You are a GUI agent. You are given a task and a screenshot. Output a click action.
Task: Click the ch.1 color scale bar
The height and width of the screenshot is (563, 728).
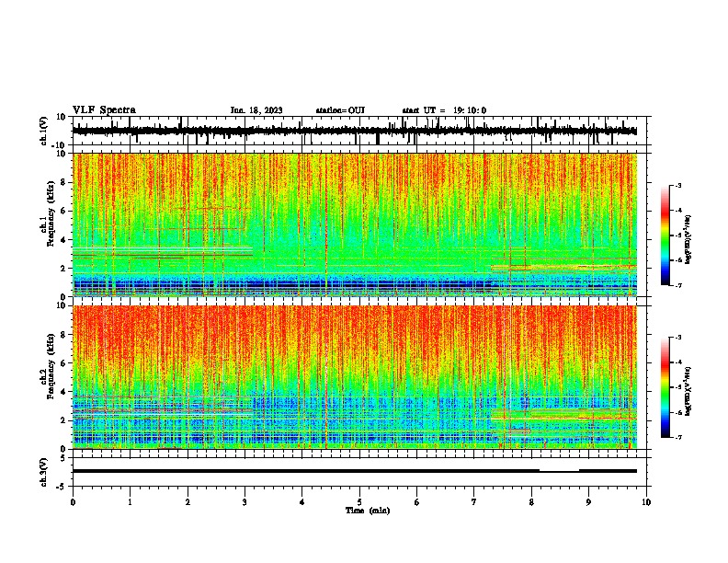point(665,236)
